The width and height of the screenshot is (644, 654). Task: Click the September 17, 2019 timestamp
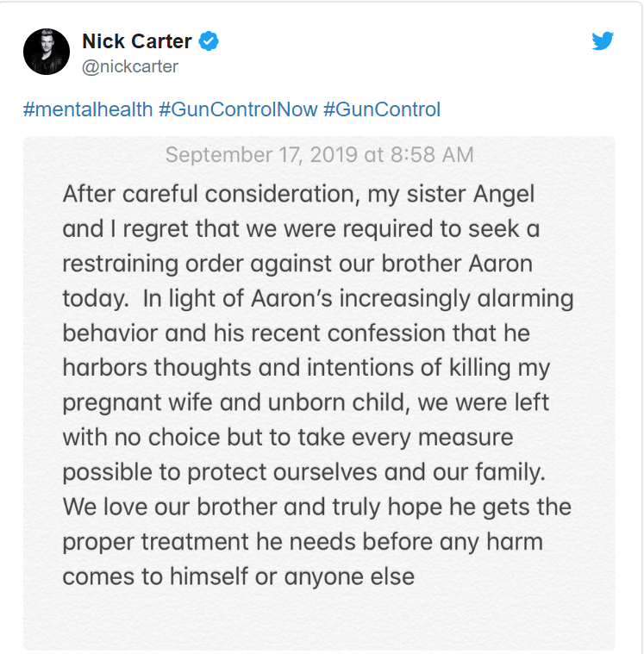coord(319,155)
